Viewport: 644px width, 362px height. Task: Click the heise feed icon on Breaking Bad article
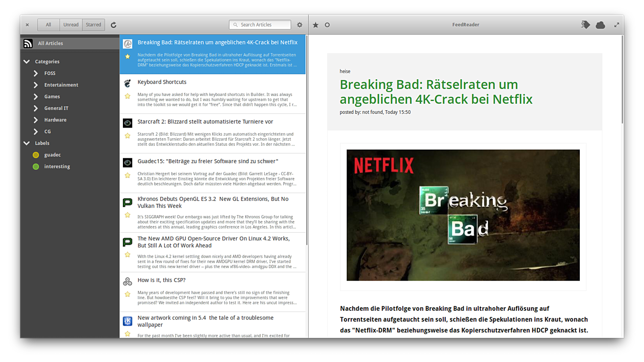pos(128,44)
